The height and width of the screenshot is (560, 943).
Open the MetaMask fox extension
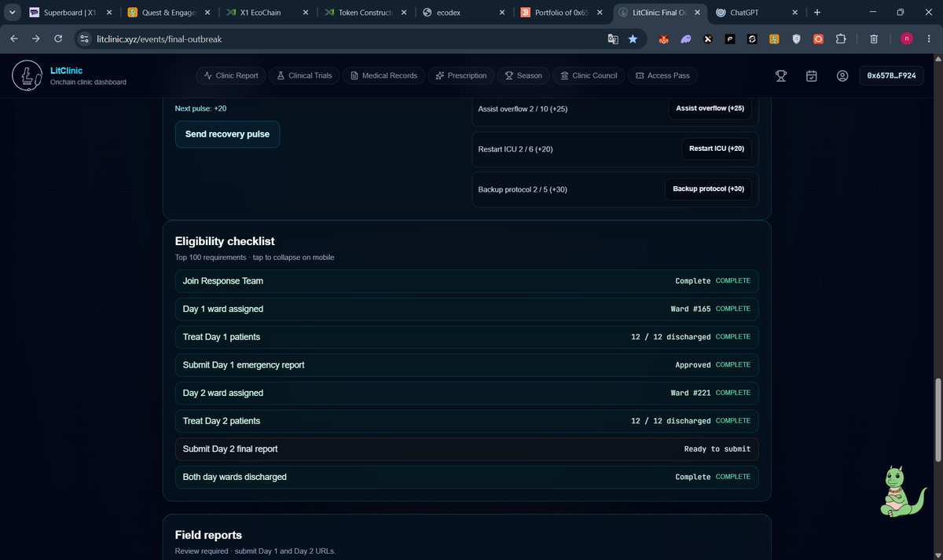(663, 38)
